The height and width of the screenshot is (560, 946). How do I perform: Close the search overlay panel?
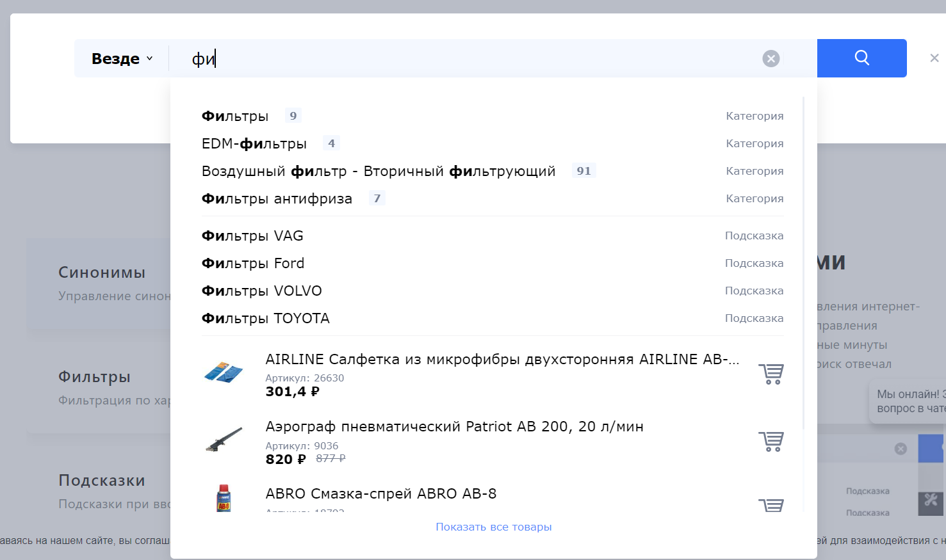coord(934,58)
